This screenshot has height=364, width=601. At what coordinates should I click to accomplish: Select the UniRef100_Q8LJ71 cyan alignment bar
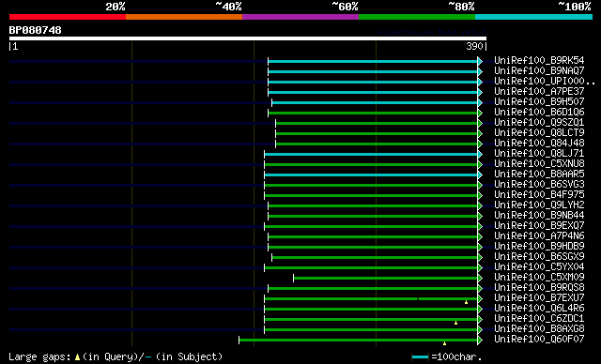[371, 154]
